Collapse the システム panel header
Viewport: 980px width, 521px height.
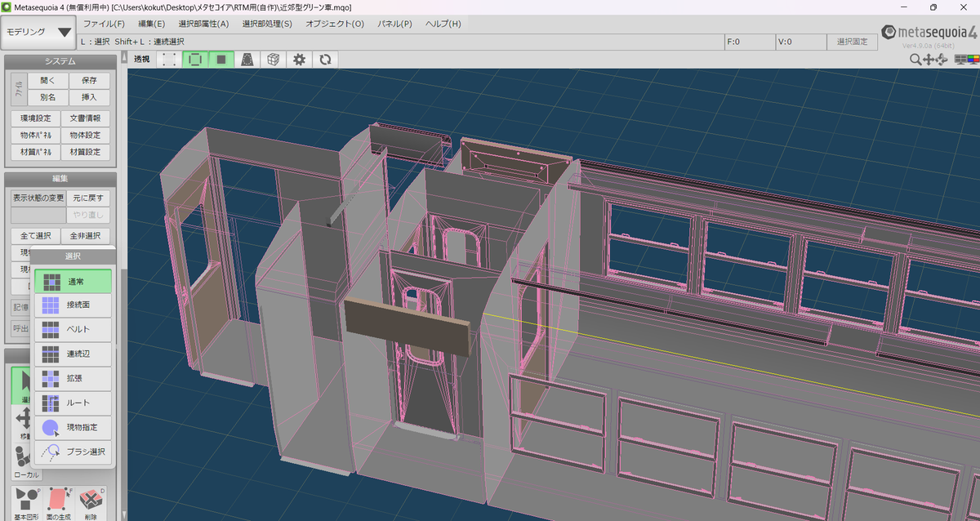coord(60,61)
